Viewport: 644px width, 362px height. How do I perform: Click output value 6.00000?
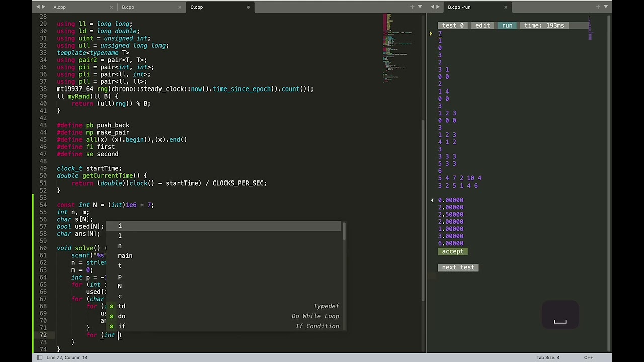(451, 243)
